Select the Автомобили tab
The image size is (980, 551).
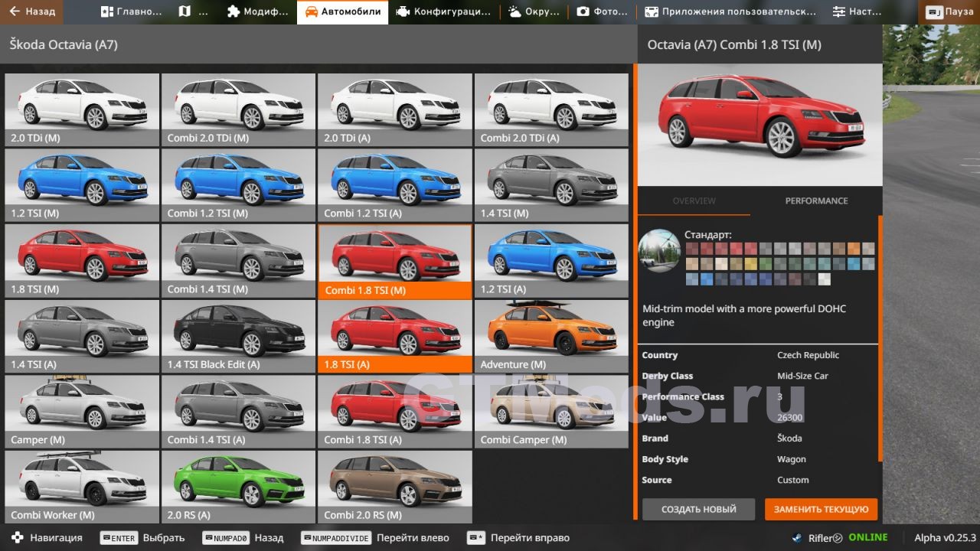click(342, 11)
